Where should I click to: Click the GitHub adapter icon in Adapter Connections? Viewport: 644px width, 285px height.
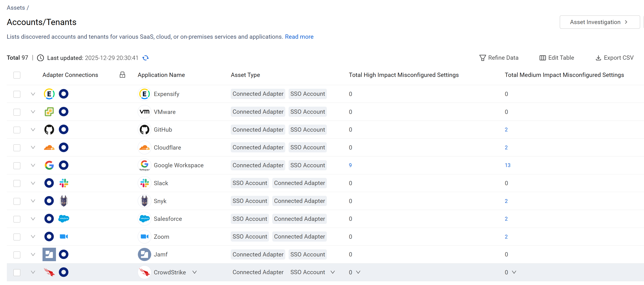pos(49,130)
